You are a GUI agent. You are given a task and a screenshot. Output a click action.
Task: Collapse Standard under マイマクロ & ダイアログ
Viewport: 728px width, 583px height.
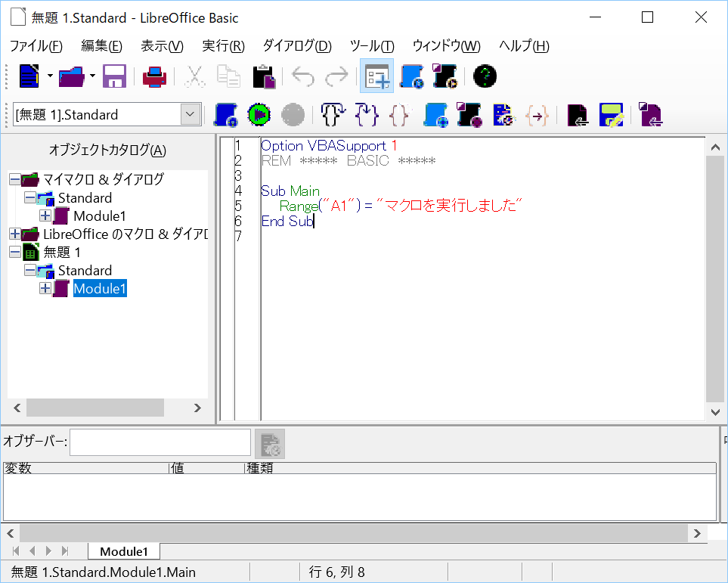click(x=30, y=197)
